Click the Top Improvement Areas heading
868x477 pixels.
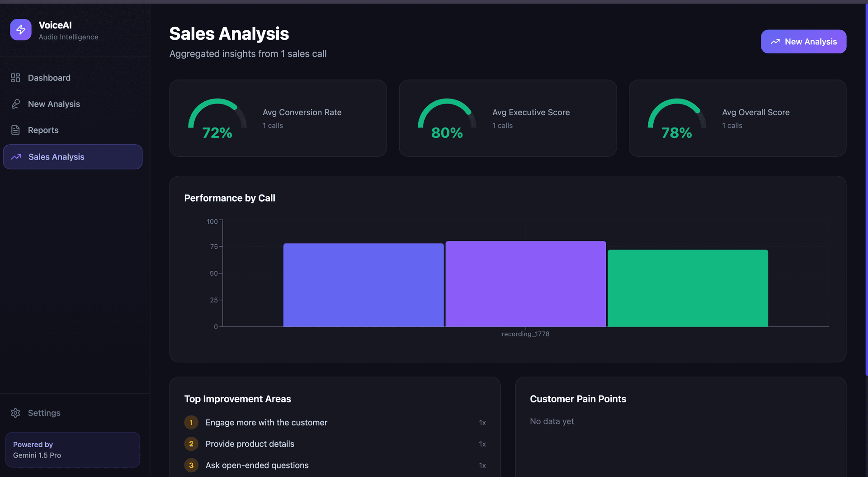pyautogui.click(x=237, y=399)
